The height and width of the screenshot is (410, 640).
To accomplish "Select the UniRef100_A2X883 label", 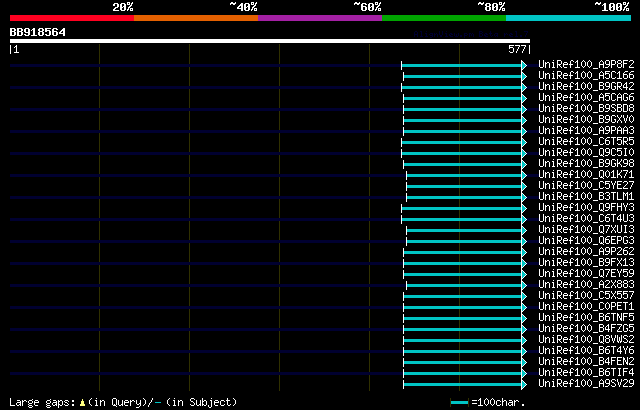I will click(x=586, y=285).
